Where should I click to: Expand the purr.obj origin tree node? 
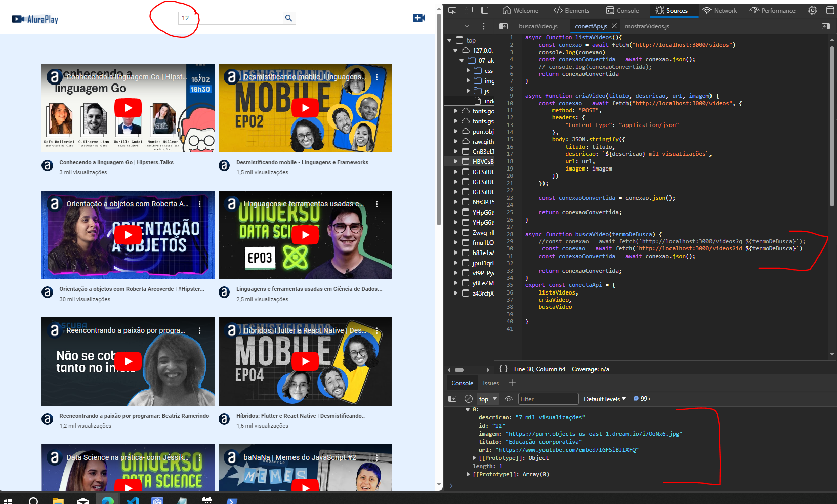456,131
